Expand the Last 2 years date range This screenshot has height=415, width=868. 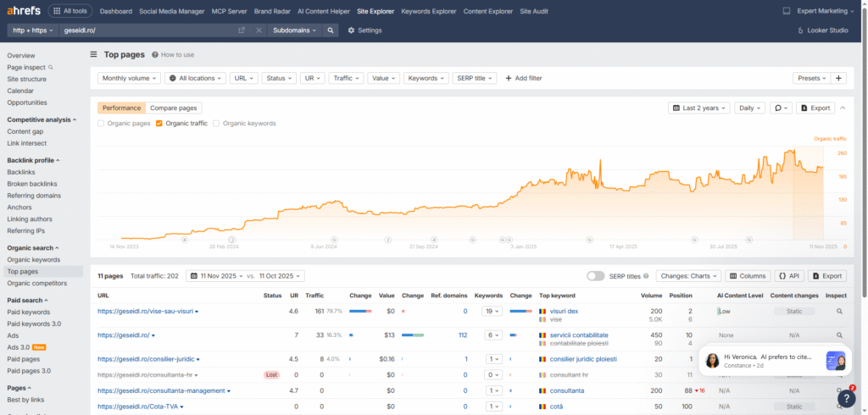click(698, 108)
